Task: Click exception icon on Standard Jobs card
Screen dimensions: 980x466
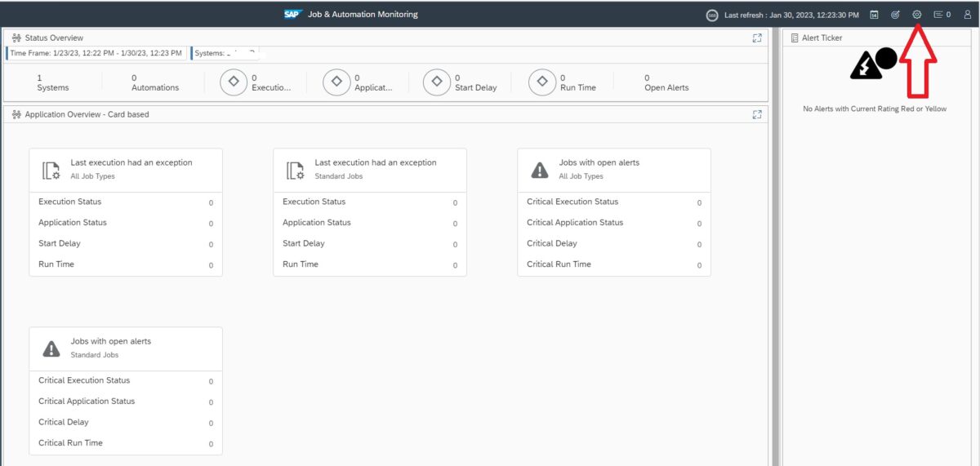Action: (x=296, y=170)
